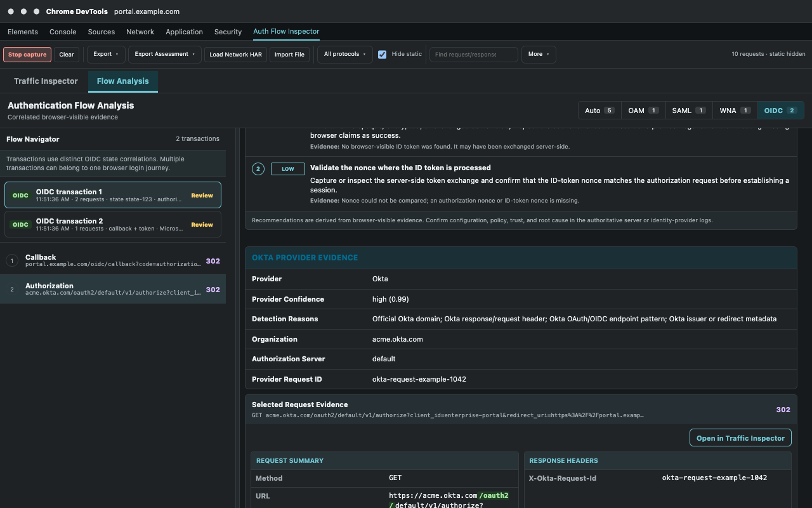The height and width of the screenshot is (508, 812).
Task: Click Review label on OIDC transaction 1
Action: tap(202, 196)
